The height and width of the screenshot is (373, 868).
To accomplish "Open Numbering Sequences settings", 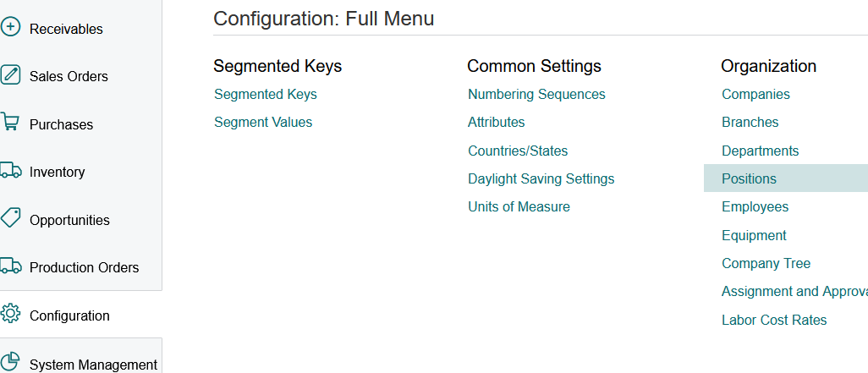I will 536,94.
